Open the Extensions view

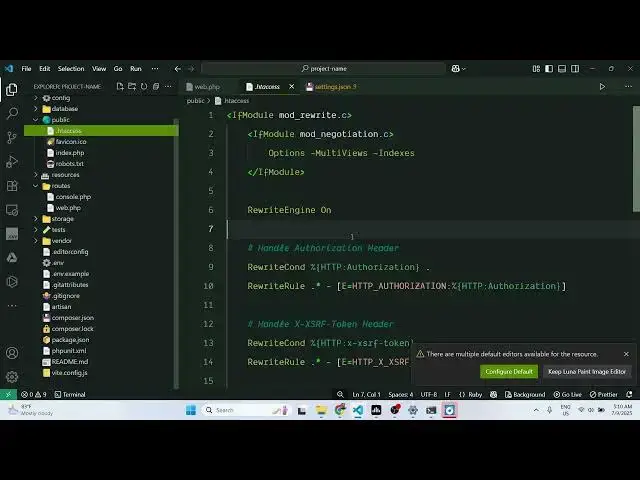(12, 186)
